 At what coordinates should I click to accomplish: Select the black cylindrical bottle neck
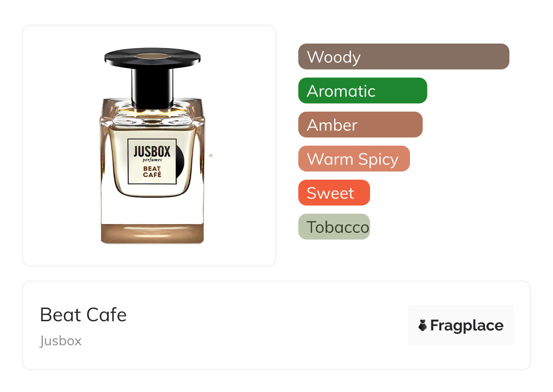pos(153,88)
